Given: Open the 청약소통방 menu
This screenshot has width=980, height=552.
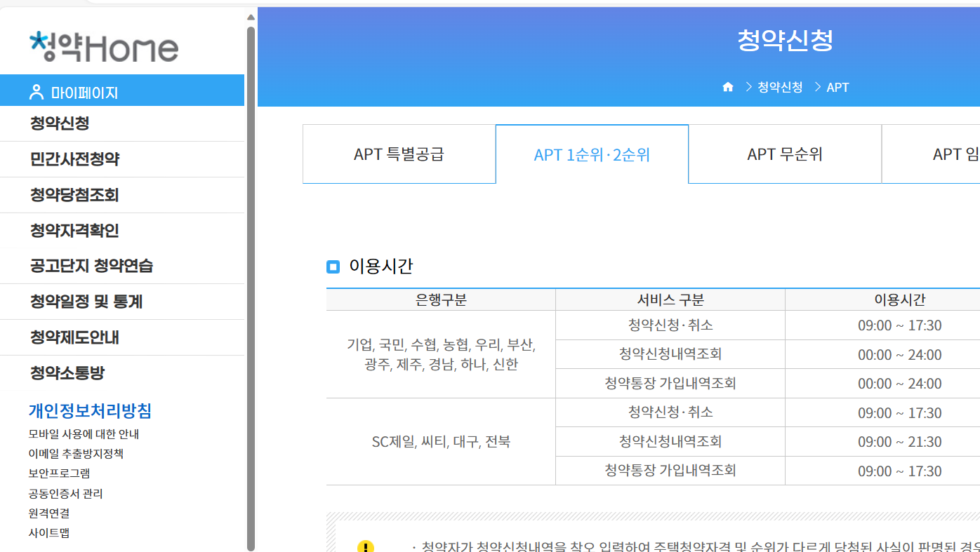Looking at the screenshot, I should point(67,372).
